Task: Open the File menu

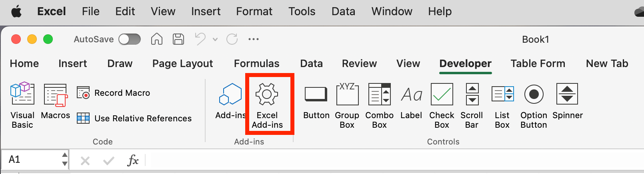Action: (x=91, y=11)
